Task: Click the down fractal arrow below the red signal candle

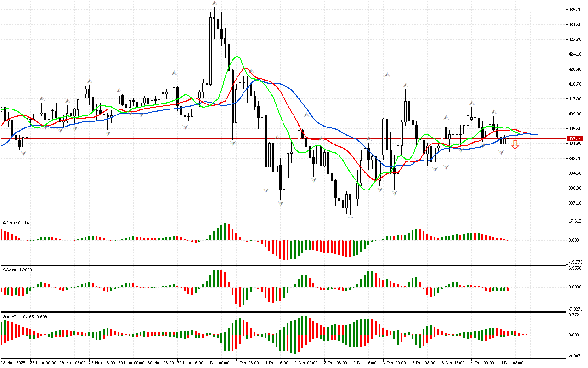Action: pyautogui.click(x=502, y=152)
